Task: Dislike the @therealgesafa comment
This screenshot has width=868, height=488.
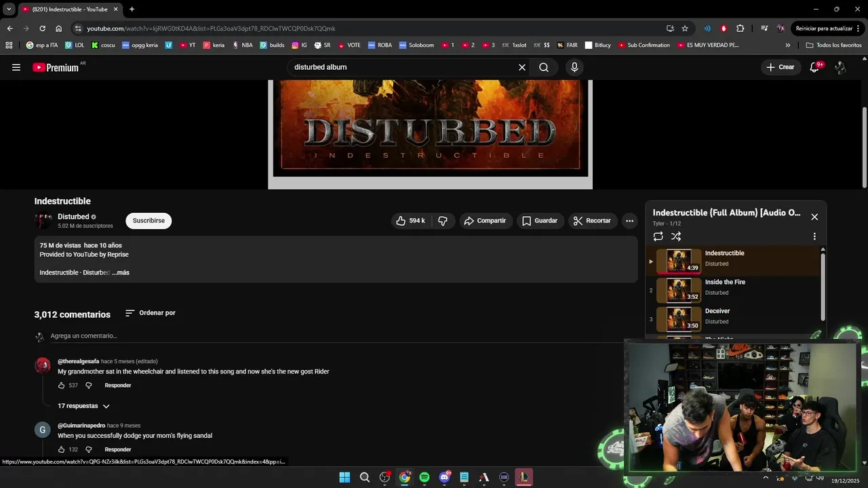Action: 88,386
